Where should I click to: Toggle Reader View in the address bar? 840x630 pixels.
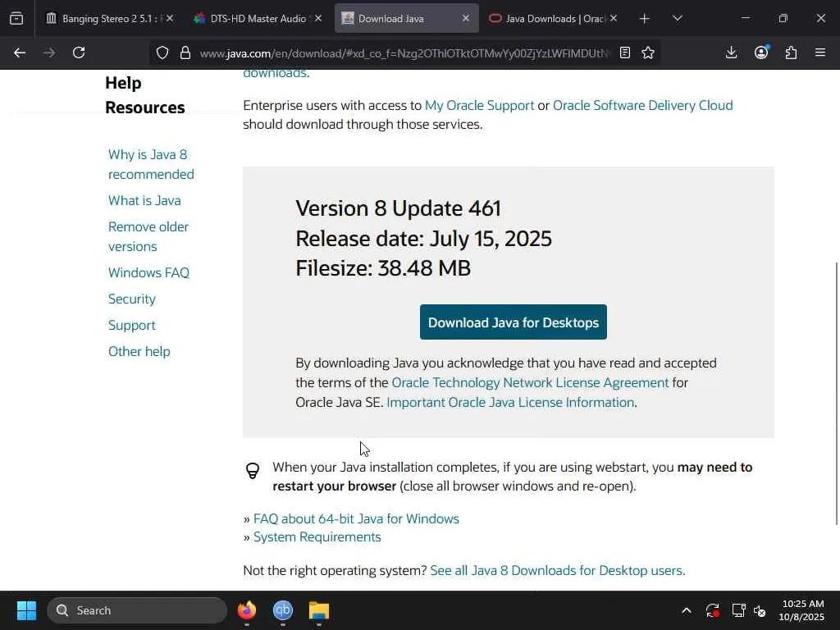tap(625, 52)
